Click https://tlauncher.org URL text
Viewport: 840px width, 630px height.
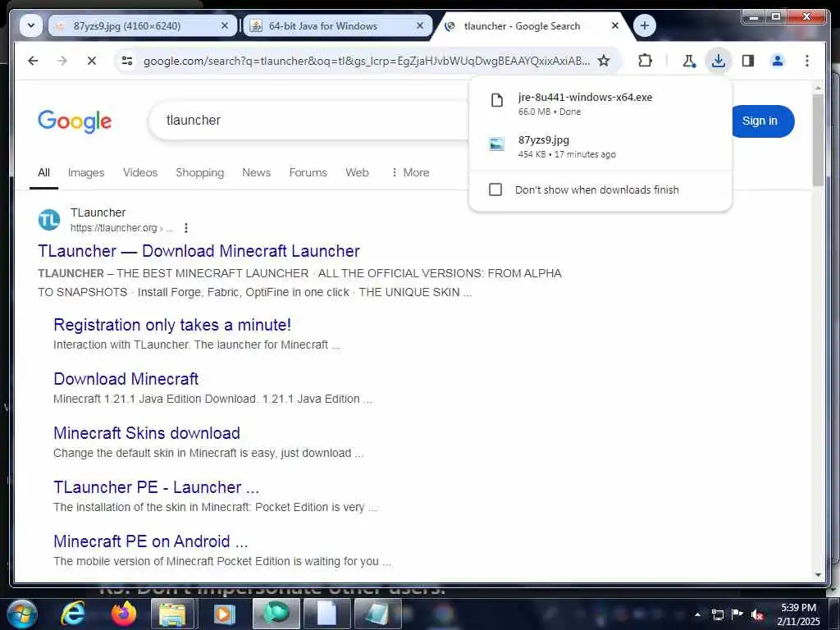(113, 228)
